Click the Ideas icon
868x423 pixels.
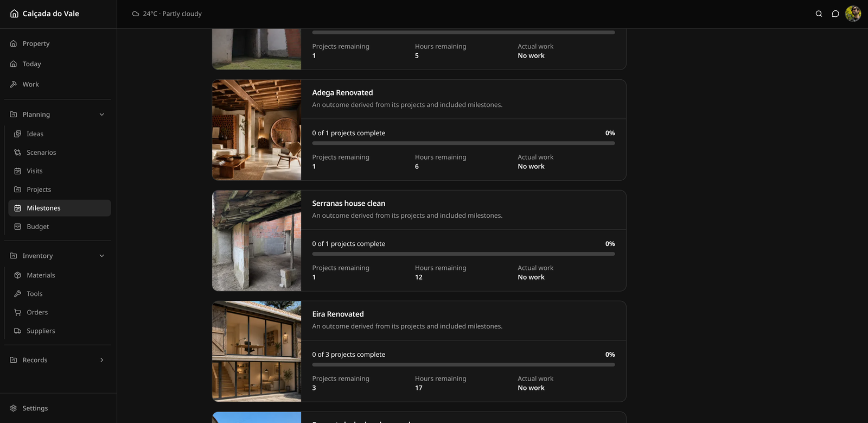click(17, 134)
